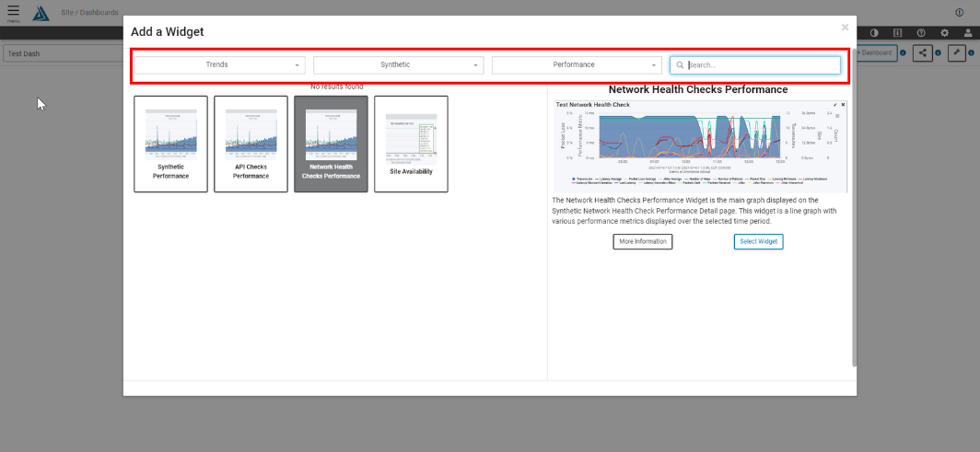980x452 pixels.
Task: Click the 'Test Network Health Check' chart title
Action: pos(592,105)
